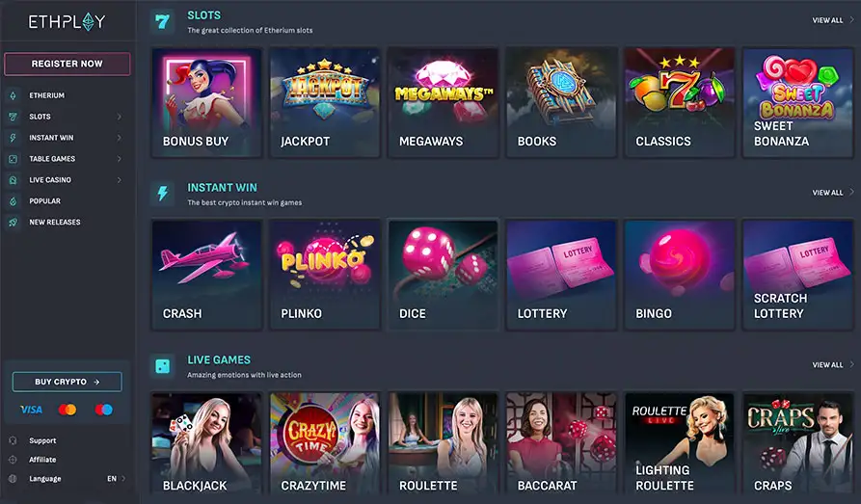The width and height of the screenshot is (861, 504).
Task: Select Popular from the sidebar menu
Action: (x=44, y=201)
